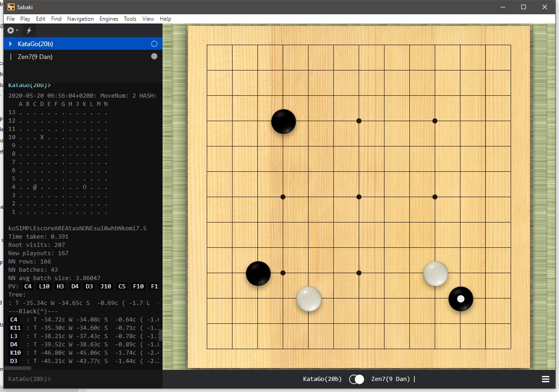Click the attach engine play icon
This screenshot has height=392, width=559.
point(10,30)
